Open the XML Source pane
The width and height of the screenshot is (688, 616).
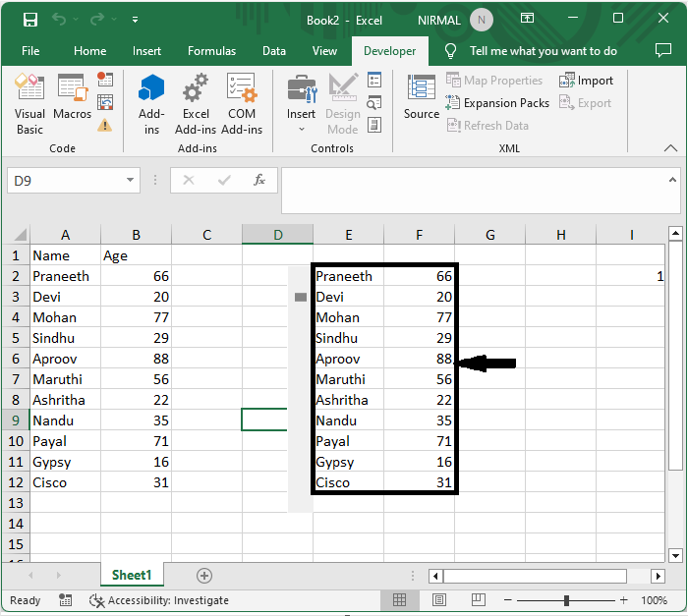422,97
